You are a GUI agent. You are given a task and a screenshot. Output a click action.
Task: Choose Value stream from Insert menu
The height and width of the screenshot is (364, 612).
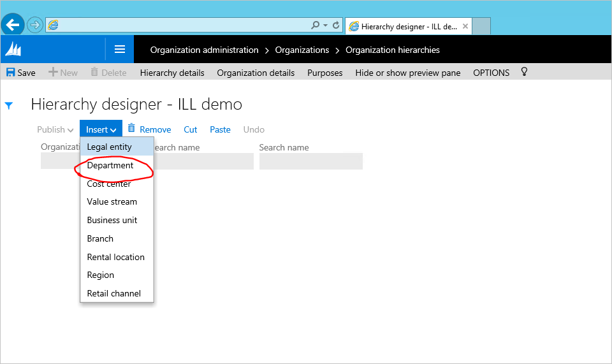pyautogui.click(x=117, y=201)
